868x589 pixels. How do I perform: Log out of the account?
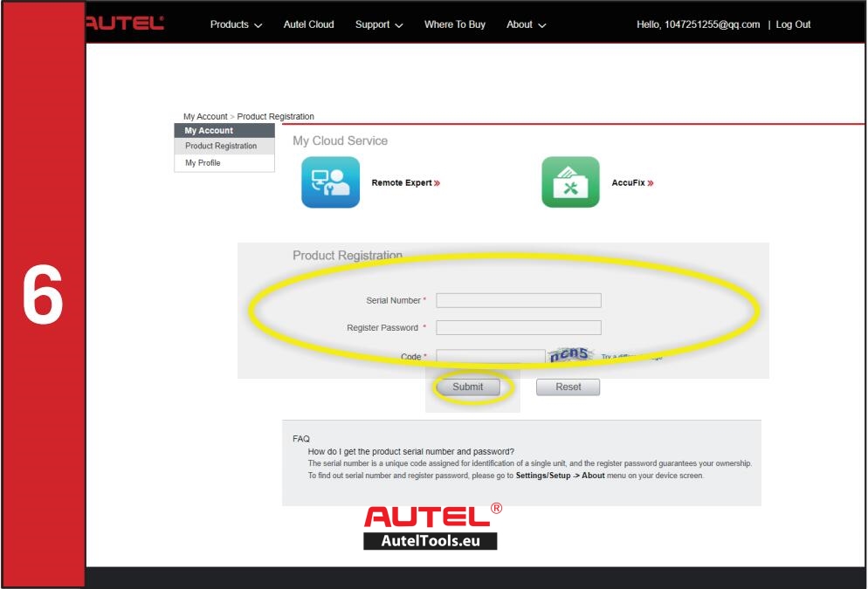[793, 24]
